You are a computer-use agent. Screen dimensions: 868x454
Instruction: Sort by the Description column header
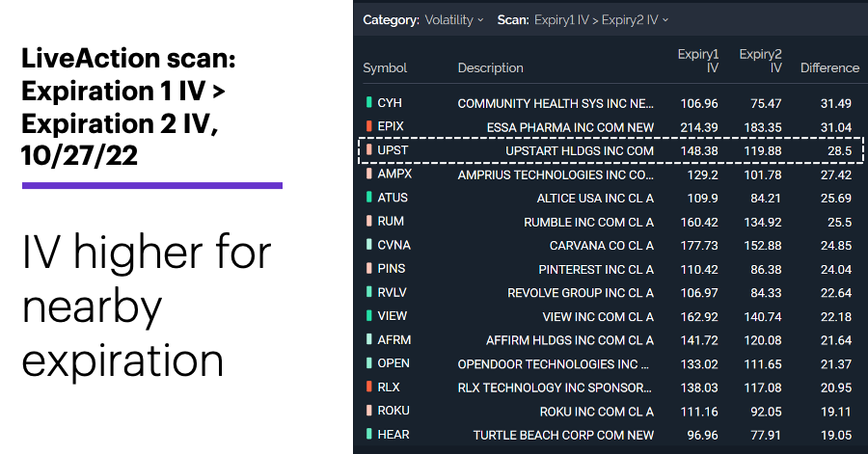click(x=490, y=68)
